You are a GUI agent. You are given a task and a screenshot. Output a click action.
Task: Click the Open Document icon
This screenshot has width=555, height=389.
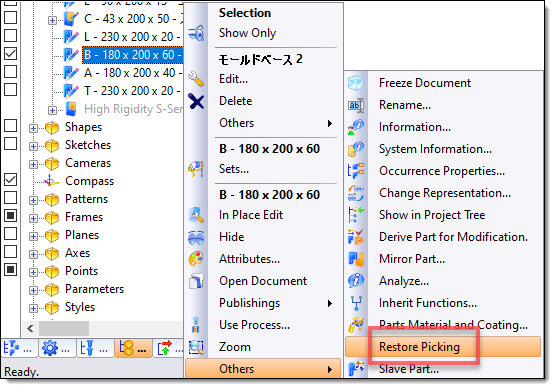click(x=196, y=281)
